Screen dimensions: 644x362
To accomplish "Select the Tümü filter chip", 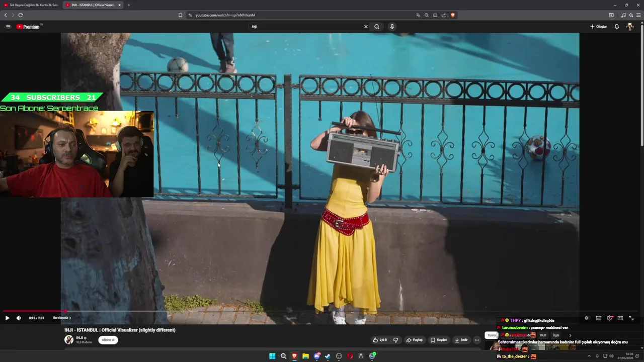I will coord(492,335).
